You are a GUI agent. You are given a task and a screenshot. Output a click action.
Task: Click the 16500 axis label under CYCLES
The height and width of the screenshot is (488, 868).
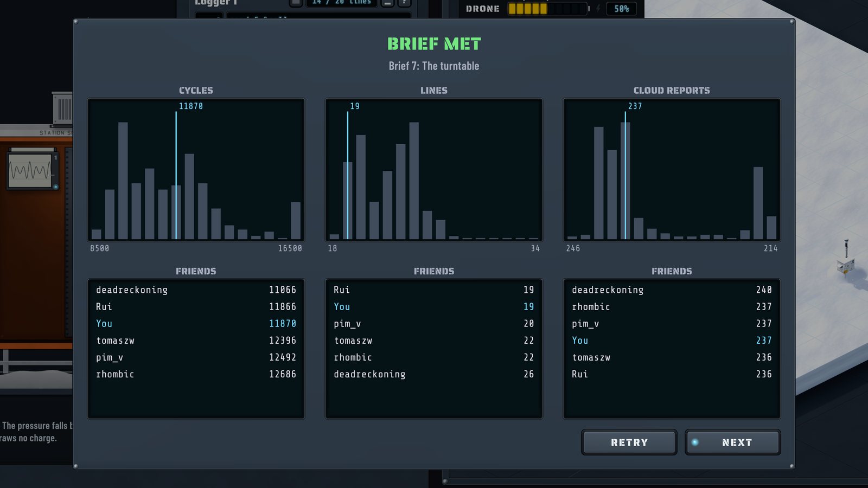click(x=290, y=248)
